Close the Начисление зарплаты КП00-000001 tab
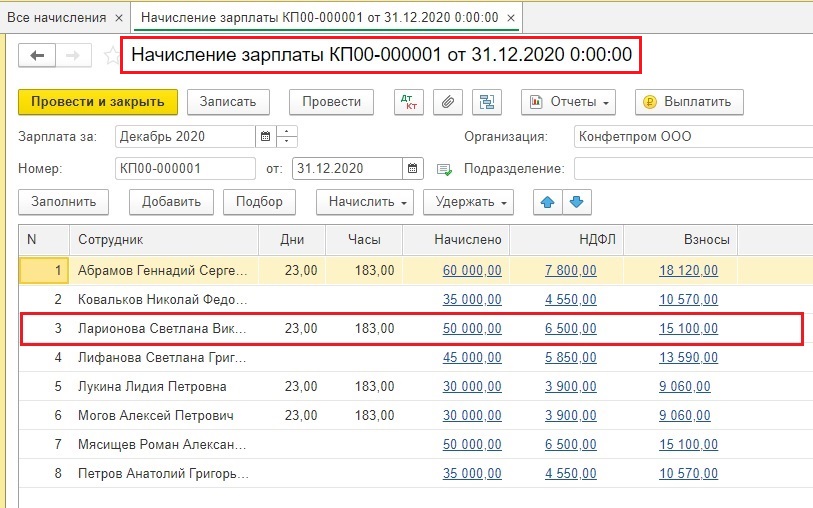Viewport: 813px width, 508px height. coord(511,18)
